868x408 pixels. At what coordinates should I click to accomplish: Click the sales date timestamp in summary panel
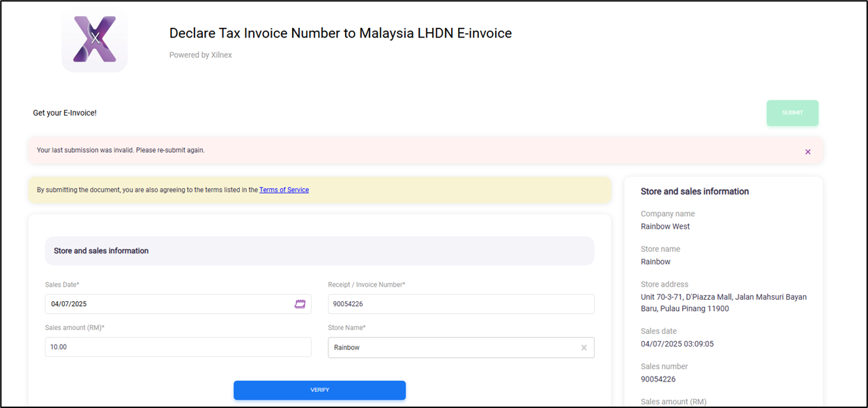[677, 344]
